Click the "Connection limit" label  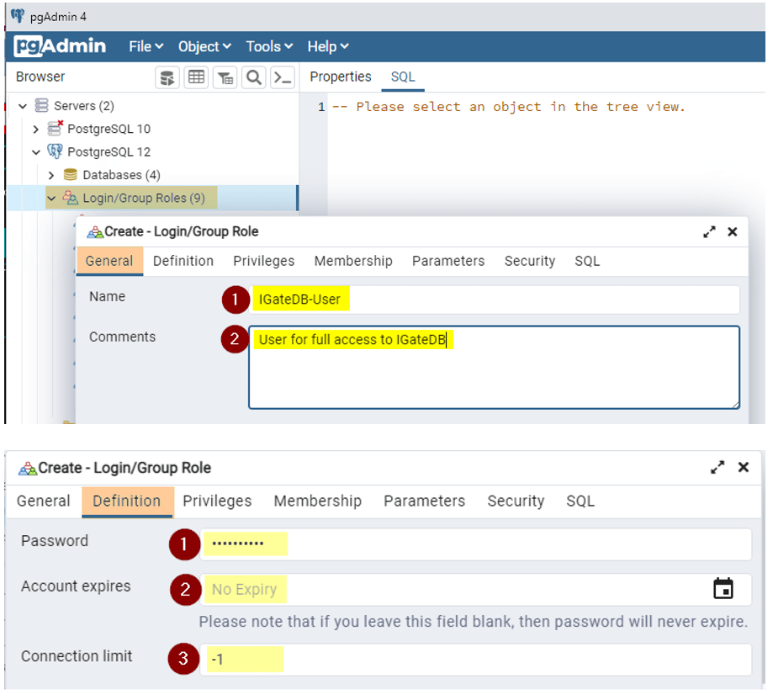[77, 656]
